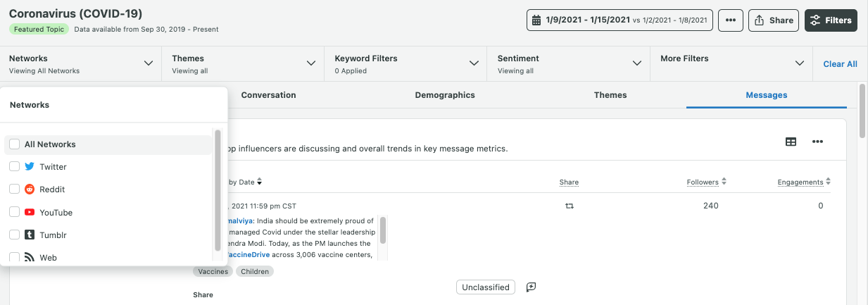868x305 pixels.
Task: Open the top header more options button
Action: (730, 20)
